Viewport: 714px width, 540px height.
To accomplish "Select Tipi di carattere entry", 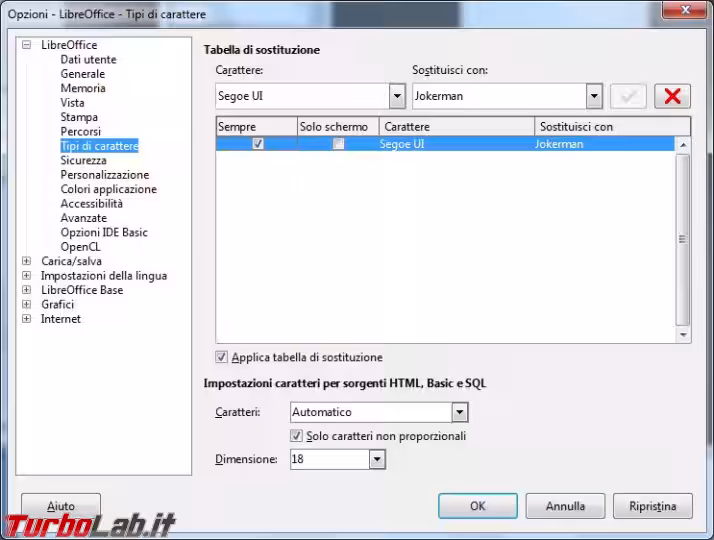I will 99,146.
